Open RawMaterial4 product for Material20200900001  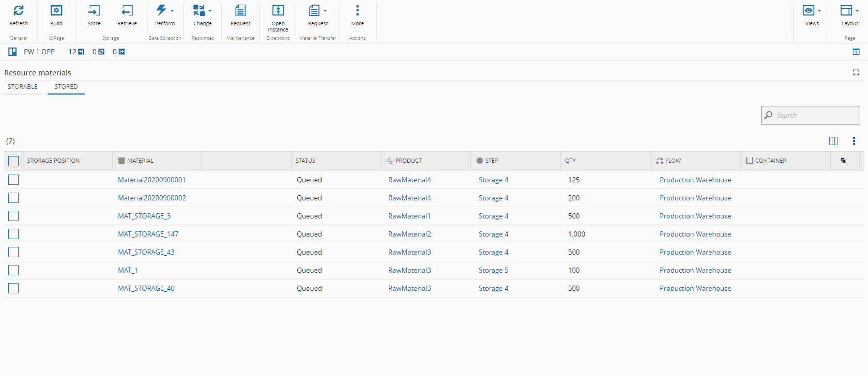tap(409, 180)
